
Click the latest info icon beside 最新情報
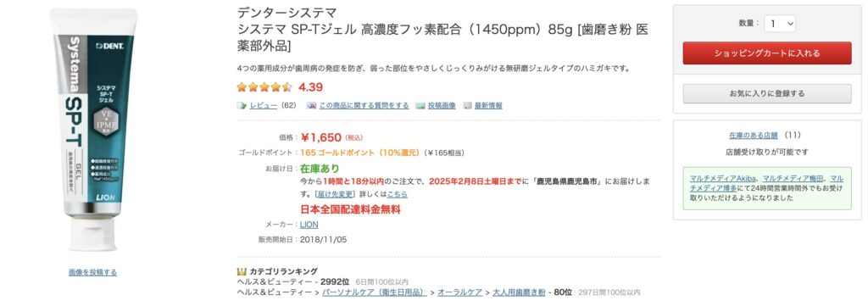pos(468,106)
